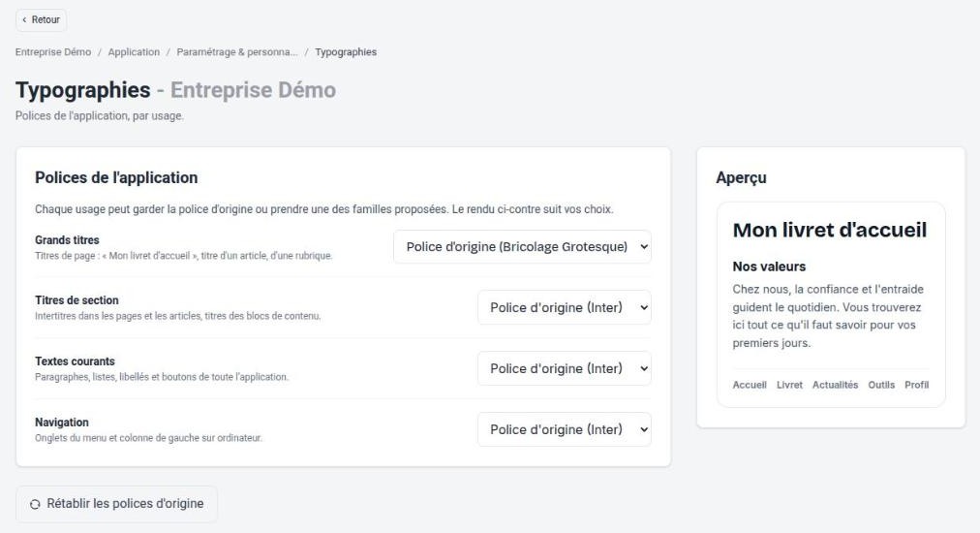This screenshot has width=980, height=533.
Task: Open the Paramétrage & personna... breadcrumb
Action: (237, 52)
